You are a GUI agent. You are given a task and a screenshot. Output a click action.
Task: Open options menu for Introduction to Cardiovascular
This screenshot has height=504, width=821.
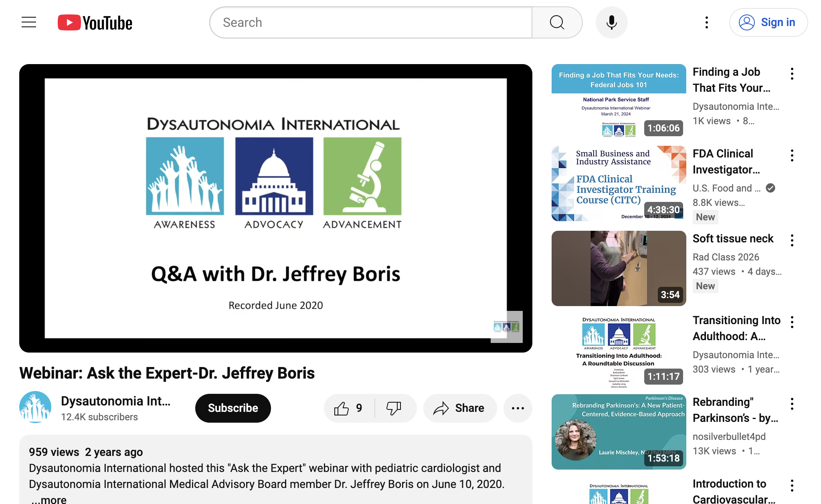click(792, 486)
